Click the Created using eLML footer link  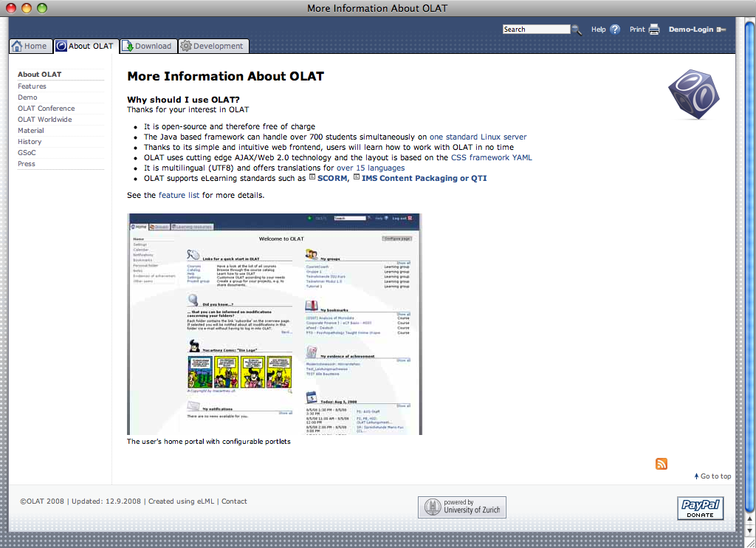181,501
